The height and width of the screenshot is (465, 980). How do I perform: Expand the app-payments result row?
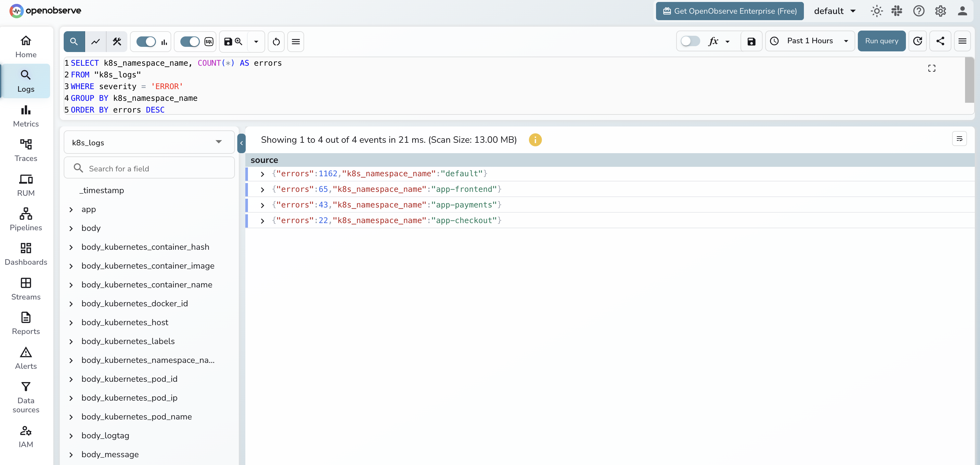[x=262, y=205]
